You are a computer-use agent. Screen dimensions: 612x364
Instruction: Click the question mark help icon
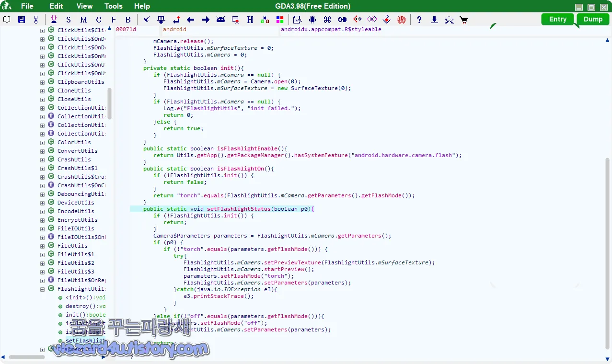coord(419,20)
